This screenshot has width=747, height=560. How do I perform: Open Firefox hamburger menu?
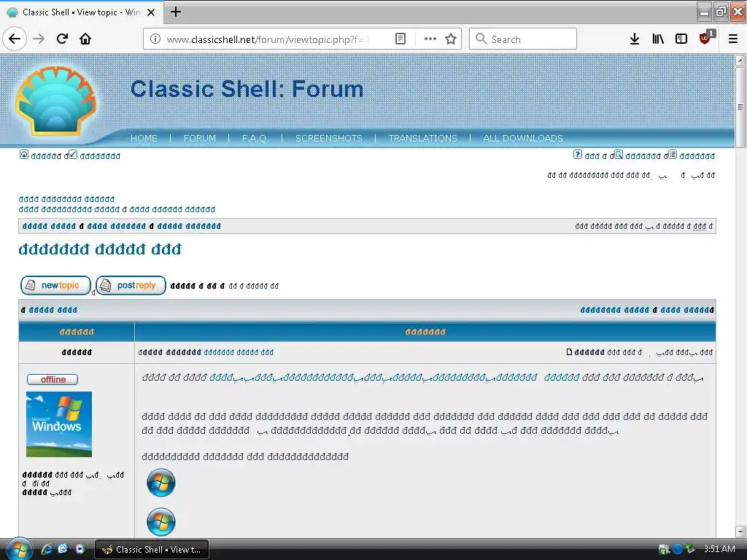pyautogui.click(x=733, y=39)
